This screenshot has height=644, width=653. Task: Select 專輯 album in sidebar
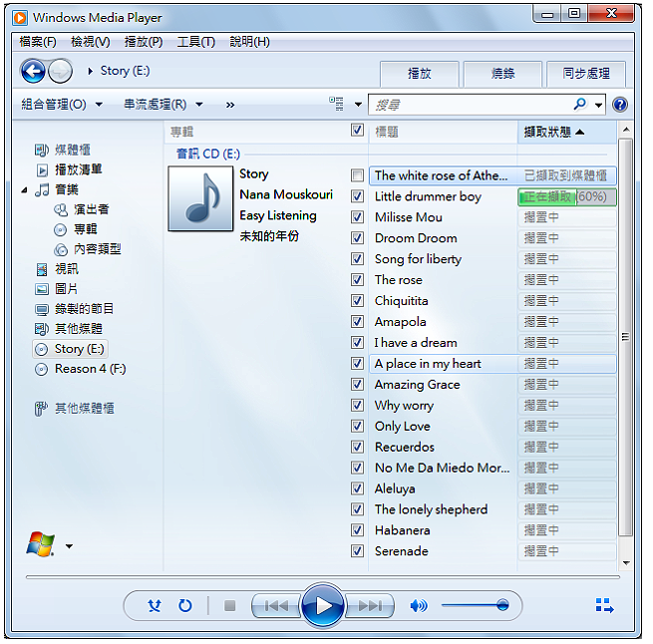tap(76, 229)
